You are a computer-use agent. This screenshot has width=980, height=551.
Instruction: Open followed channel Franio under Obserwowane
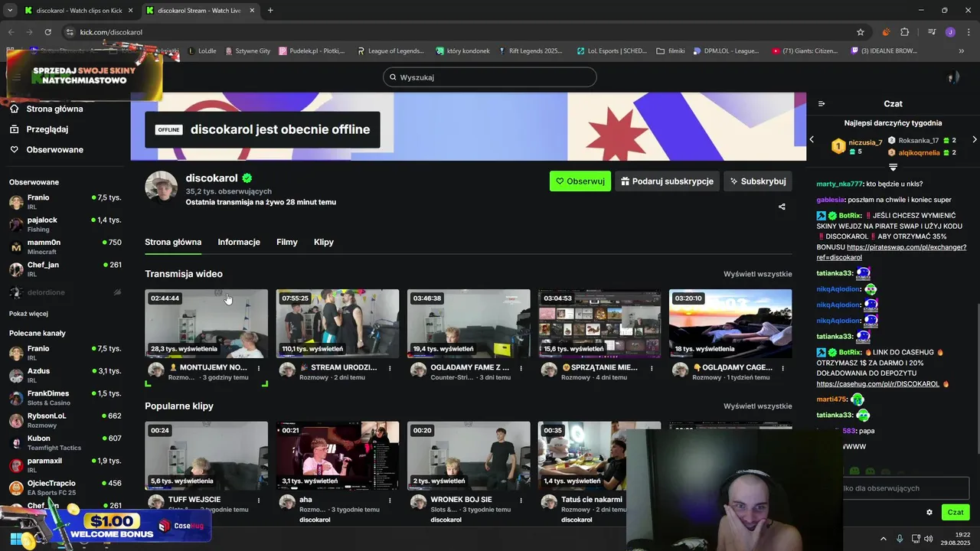coord(65,202)
